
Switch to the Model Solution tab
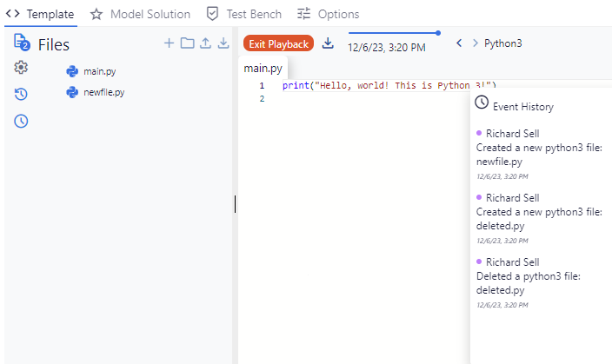pos(140,14)
